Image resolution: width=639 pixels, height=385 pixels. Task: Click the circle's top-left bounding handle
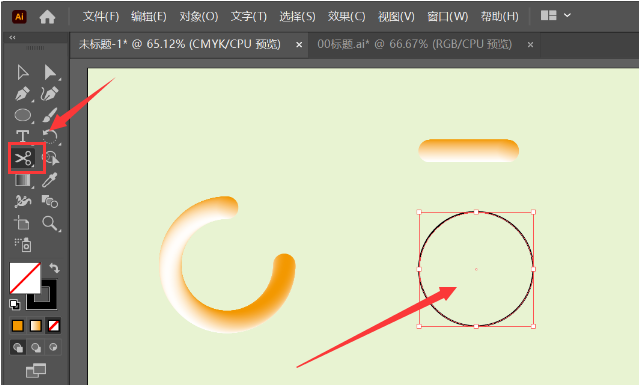419,212
